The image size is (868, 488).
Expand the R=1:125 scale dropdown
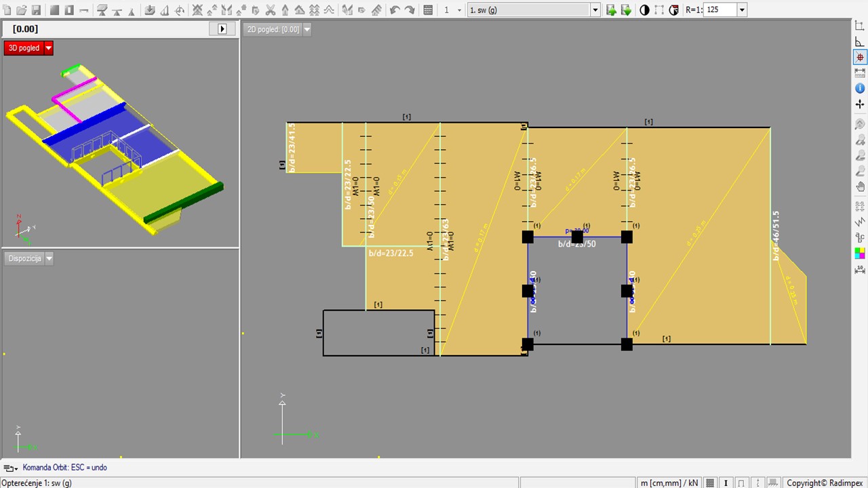point(741,10)
